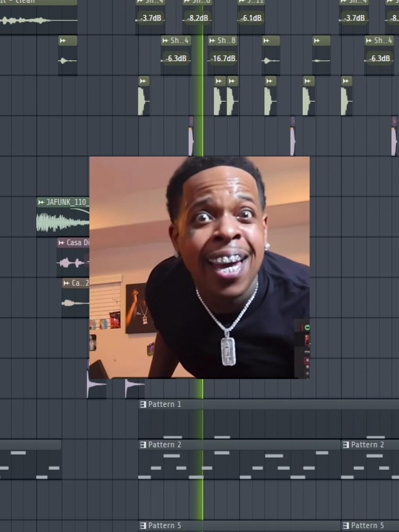
Task: Click the Casa Di clip title
Action: point(78,243)
